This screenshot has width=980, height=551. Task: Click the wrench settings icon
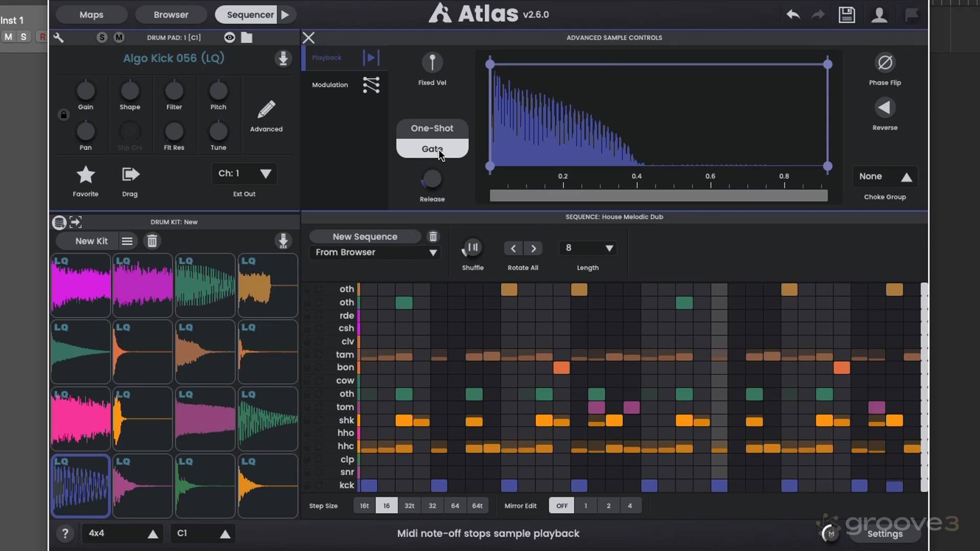pos(59,37)
